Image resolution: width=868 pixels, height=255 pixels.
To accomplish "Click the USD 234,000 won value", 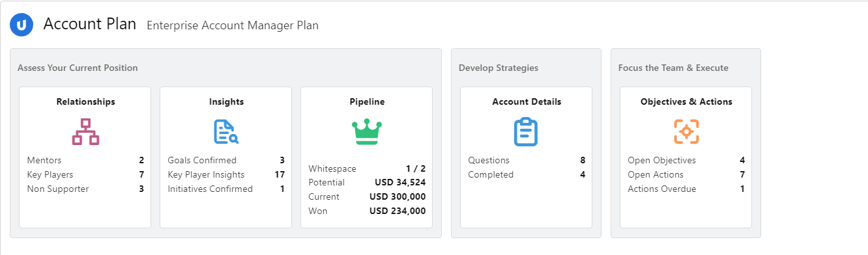I will pos(398,211).
